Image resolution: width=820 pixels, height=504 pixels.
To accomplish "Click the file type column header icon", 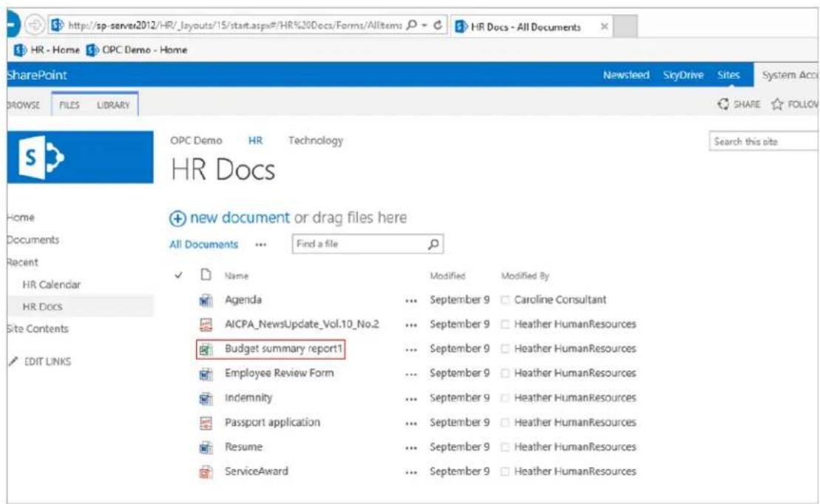I will tap(206, 274).
